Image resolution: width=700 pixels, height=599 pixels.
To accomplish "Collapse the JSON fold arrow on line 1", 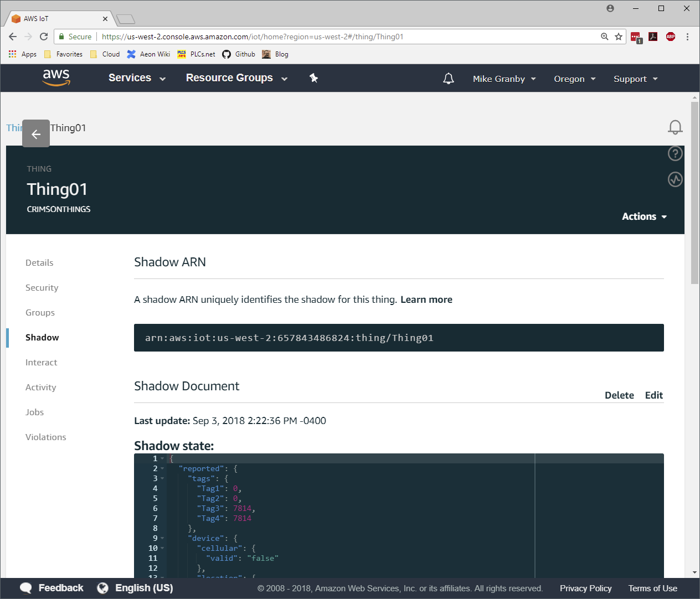I will pos(162,458).
